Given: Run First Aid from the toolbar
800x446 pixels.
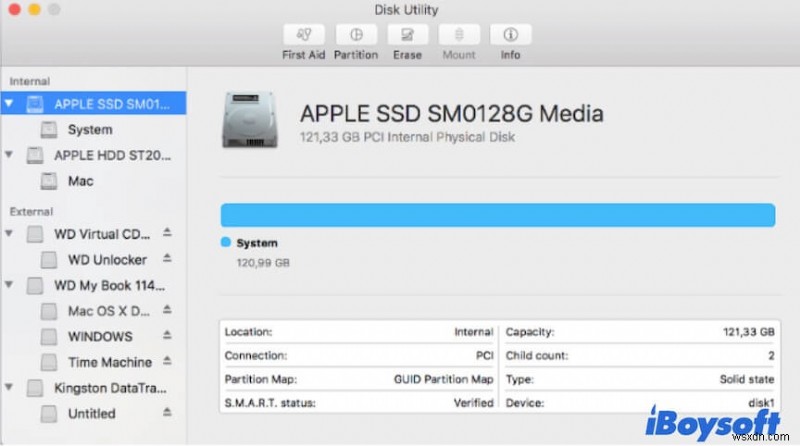Looking at the screenshot, I should 304,34.
